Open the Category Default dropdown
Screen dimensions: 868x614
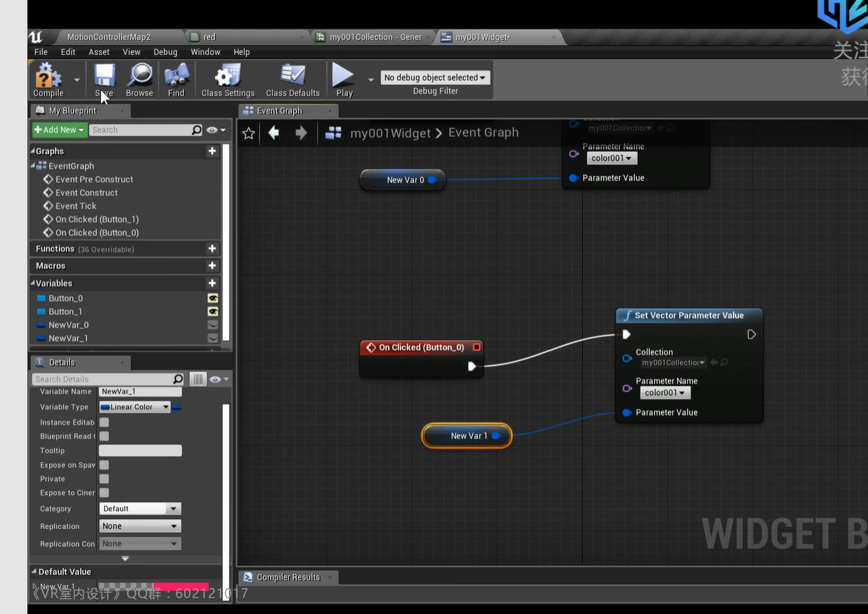(x=140, y=508)
